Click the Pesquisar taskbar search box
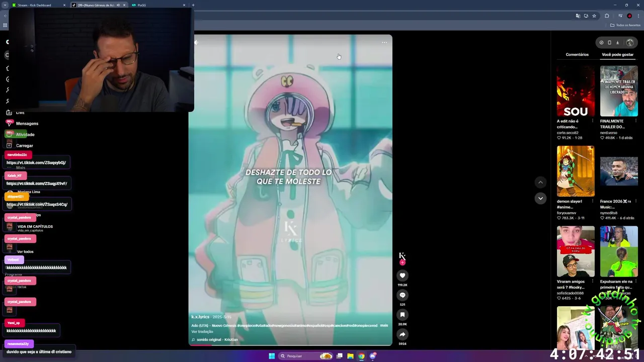Screen dimensions: 644x362 click(x=306, y=356)
